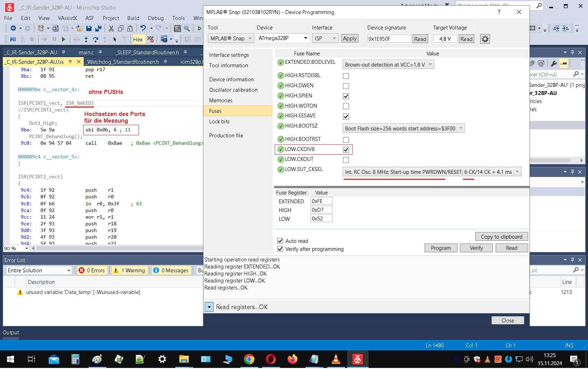The width and height of the screenshot is (588, 369).
Task: Close the _C_IR-Sender_328P-AU.lss tab
Action: point(79,62)
